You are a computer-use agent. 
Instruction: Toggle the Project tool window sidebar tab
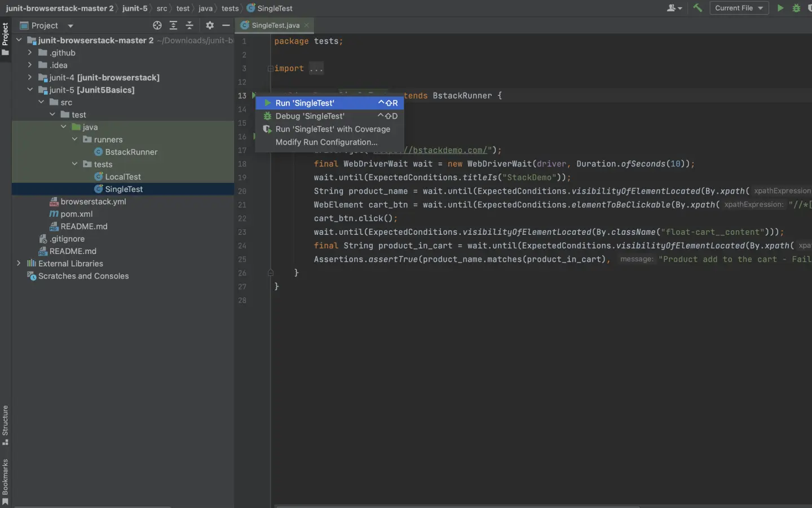[x=5, y=38]
